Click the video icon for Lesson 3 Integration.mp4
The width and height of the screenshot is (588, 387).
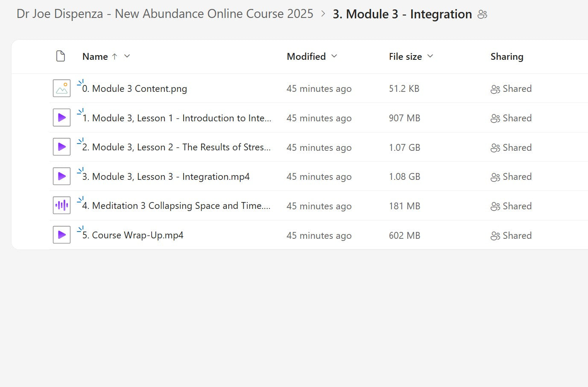coord(61,176)
